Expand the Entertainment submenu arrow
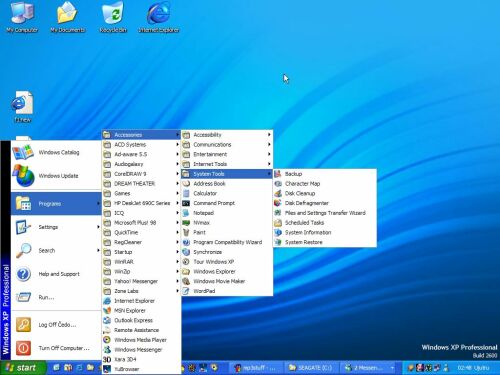The image size is (500, 375). pyautogui.click(x=269, y=154)
